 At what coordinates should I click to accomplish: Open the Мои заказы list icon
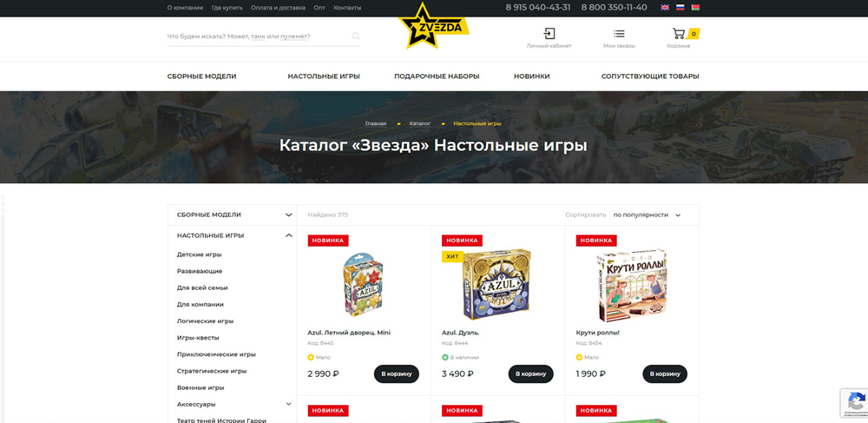click(x=619, y=34)
